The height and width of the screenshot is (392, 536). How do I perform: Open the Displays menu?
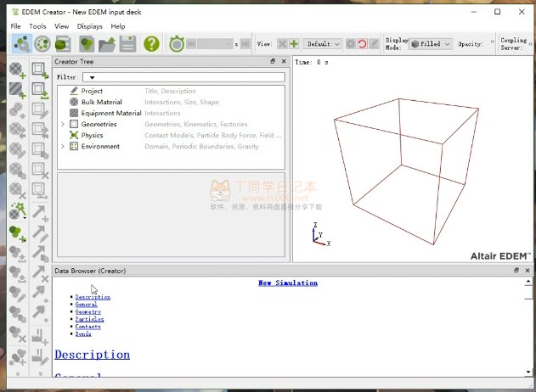pyautogui.click(x=89, y=26)
